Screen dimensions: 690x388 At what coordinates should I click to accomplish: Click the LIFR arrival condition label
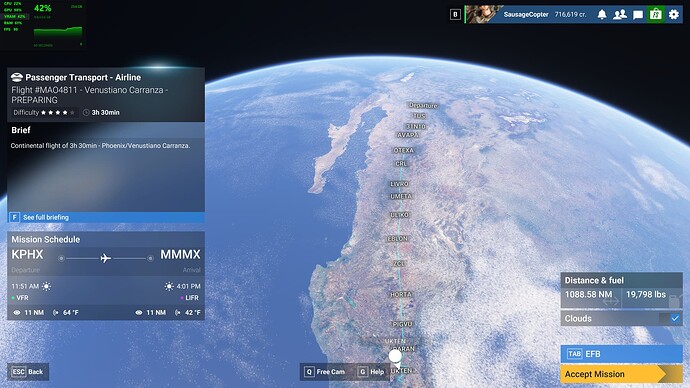pyautogui.click(x=192, y=298)
